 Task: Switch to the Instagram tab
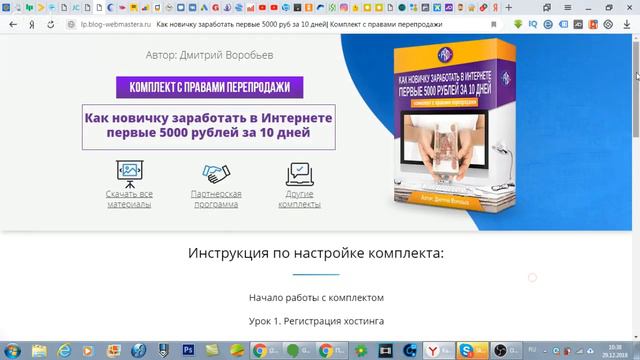344,7
